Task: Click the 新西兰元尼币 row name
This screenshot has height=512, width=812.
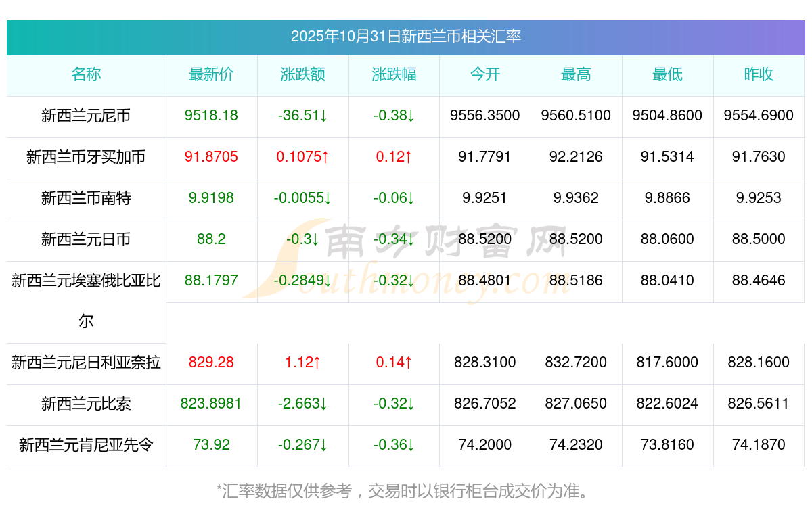Action: (x=86, y=116)
